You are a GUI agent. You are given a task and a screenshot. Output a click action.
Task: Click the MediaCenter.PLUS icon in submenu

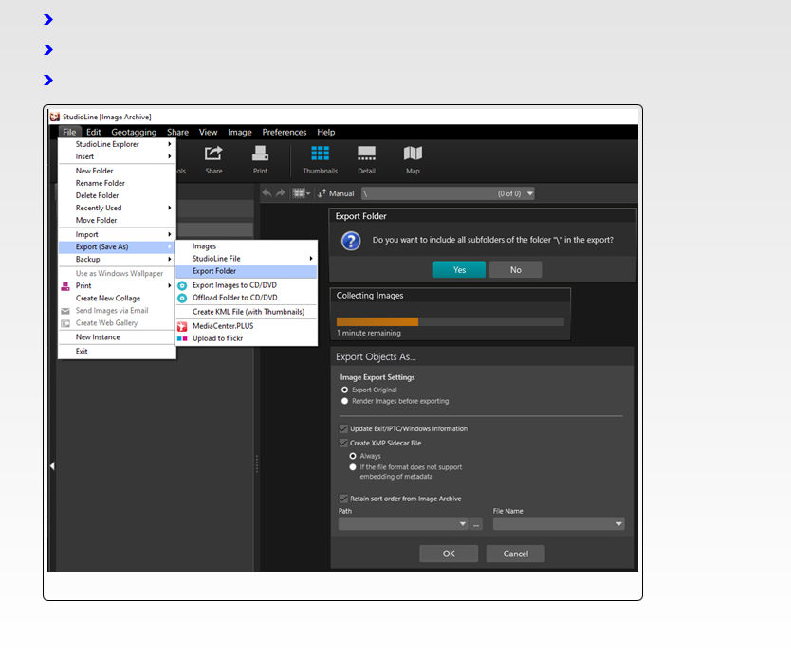pos(183,326)
